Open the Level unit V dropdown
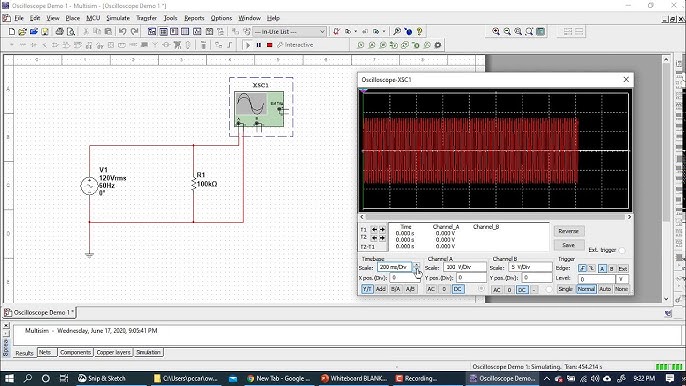 [x=622, y=279]
